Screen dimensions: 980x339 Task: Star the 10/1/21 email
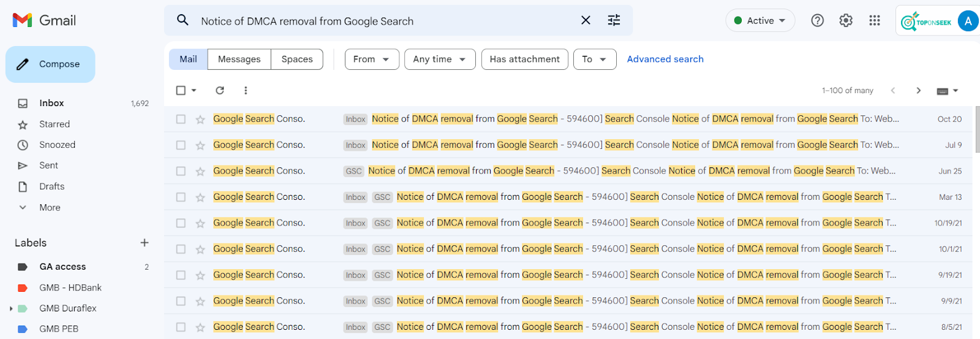200,249
